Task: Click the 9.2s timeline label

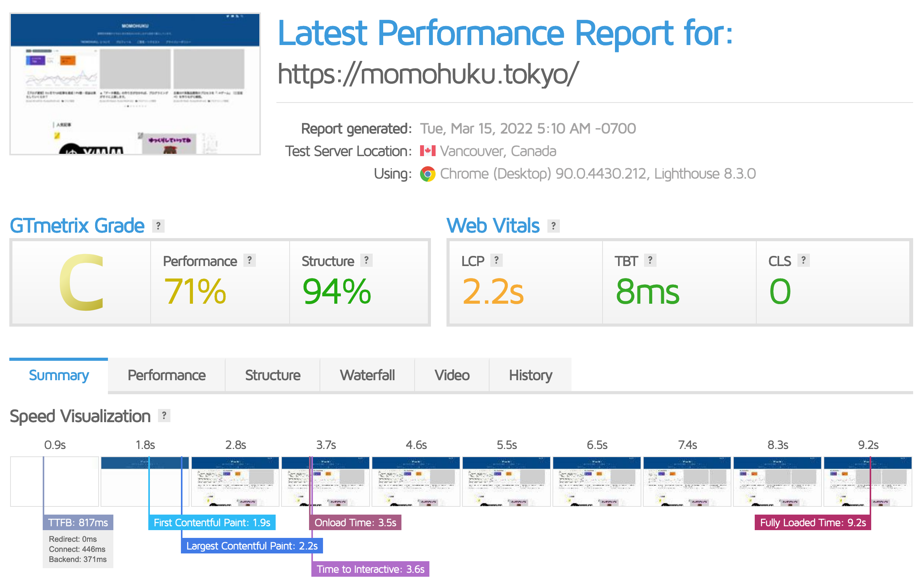Action: pyautogui.click(x=868, y=445)
